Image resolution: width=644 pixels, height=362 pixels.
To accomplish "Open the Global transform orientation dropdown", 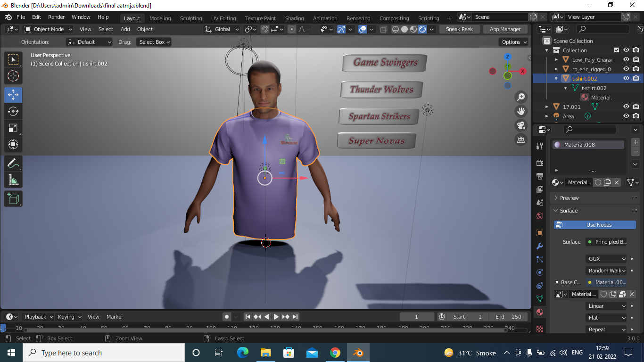I will tap(222, 29).
